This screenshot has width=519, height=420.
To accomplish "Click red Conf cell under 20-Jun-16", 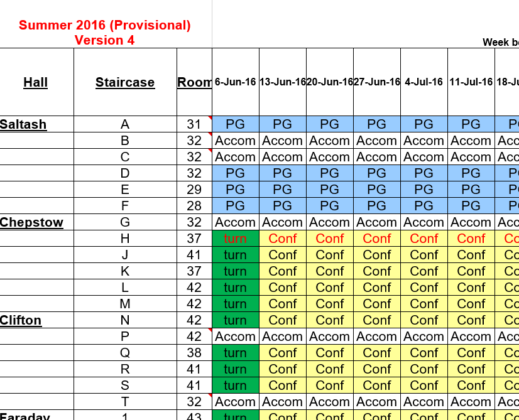I will 330,239.
